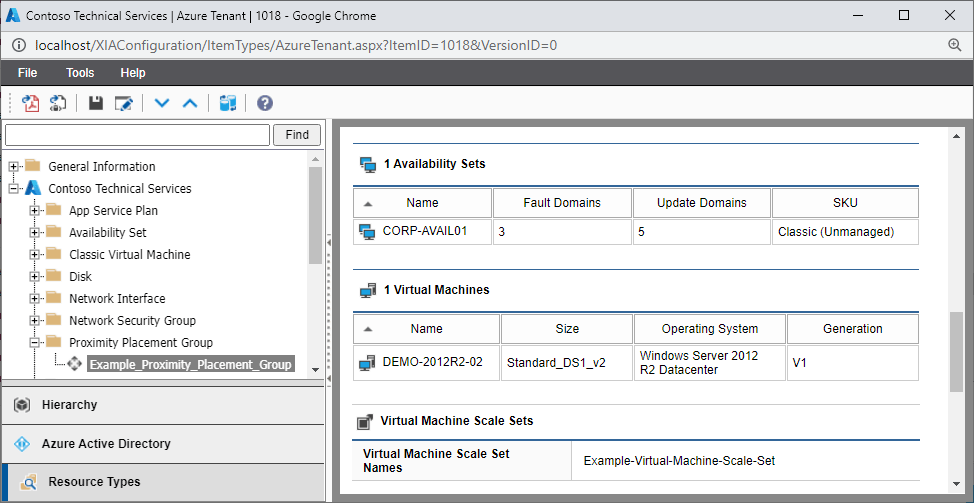This screenshot has height=503, width=974.
Task: Click the DEMO-2012R2-02 row computer icon
Action: [368, 363]
